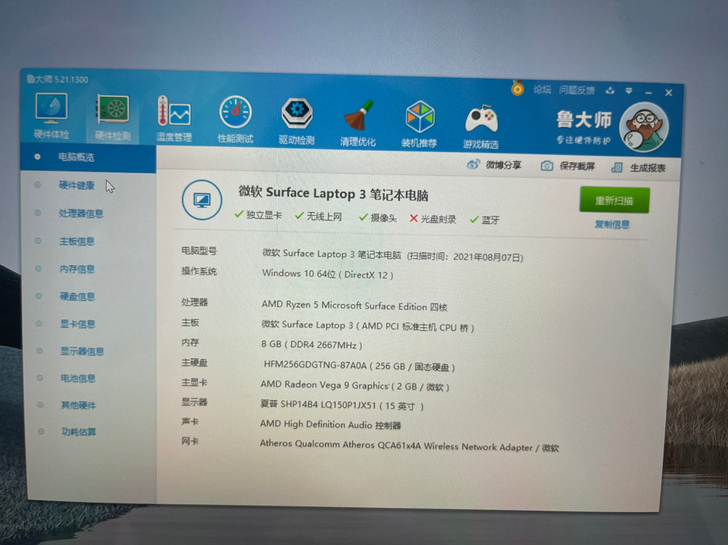Click 保存截屏 save screenshot

point(567,166)
